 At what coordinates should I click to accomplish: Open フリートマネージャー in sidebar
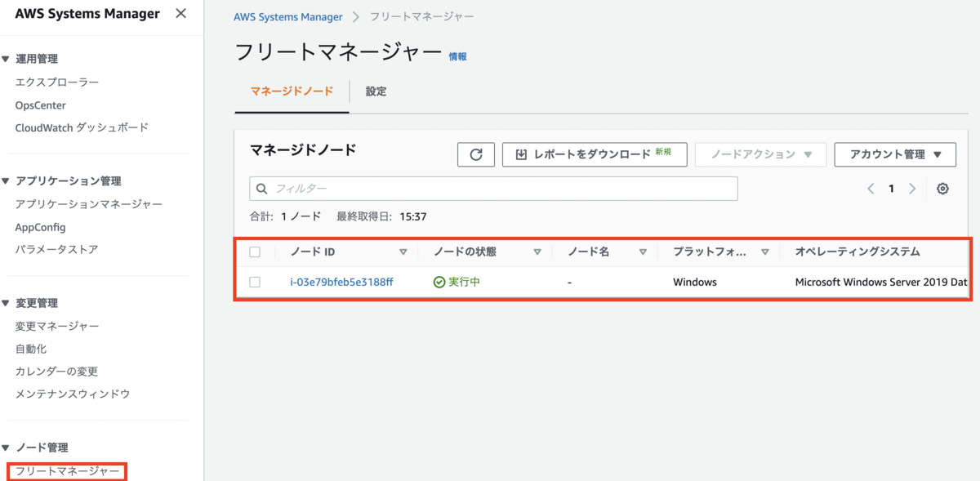pyautogui.click(x=67, y=471)
